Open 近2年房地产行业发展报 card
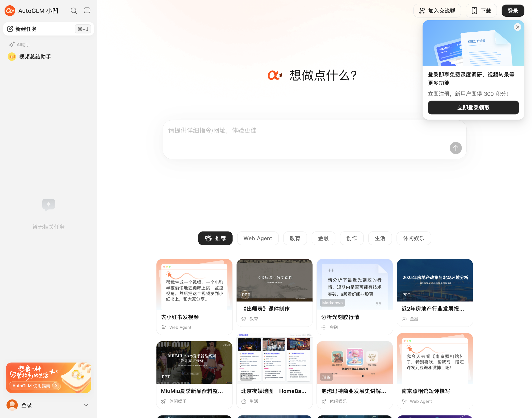532x418 pixels. click(435, 293)
